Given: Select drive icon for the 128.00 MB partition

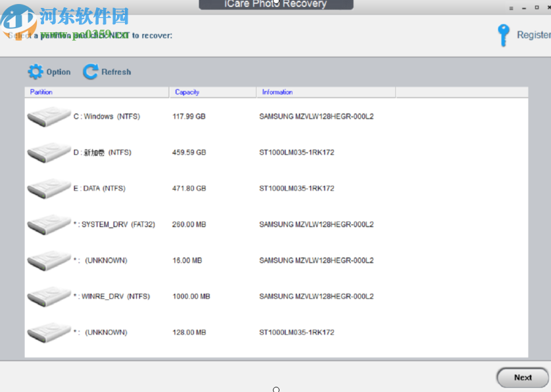Looking at the screenshot, I should pyautogui.click(x=49, y=333).
